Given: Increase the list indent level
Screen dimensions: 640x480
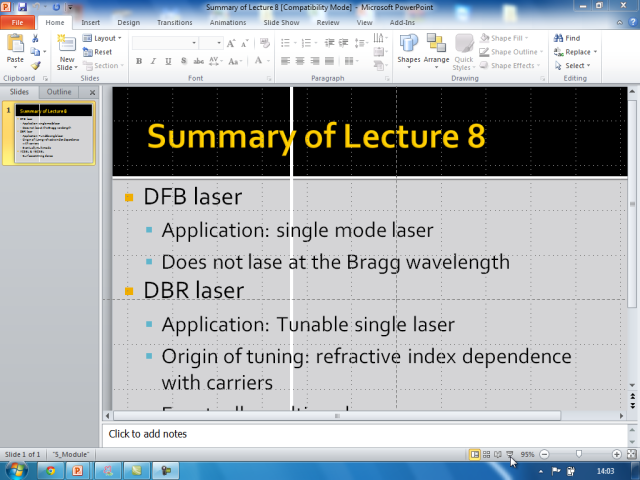Looking at the screenshot, I should coord(344,43).
